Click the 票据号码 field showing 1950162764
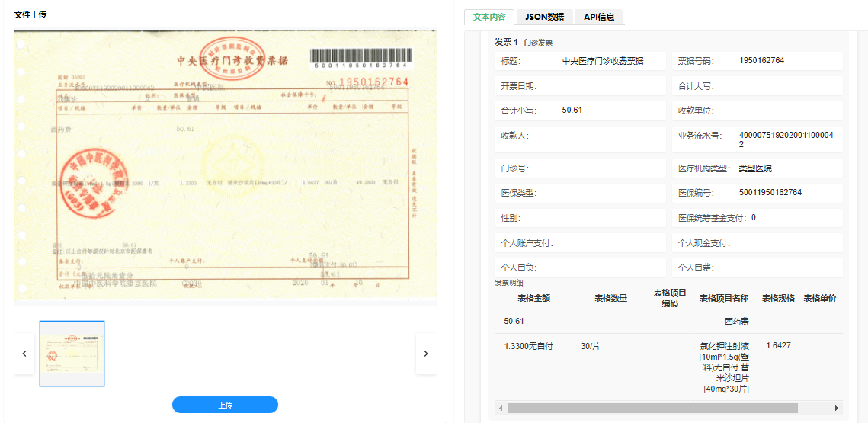This screenshot has width=868, height=423. [757, 61]
